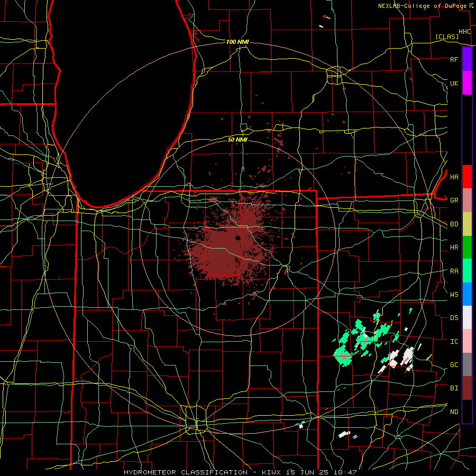Pick the dark green HR legend swatch

(467, 248)
